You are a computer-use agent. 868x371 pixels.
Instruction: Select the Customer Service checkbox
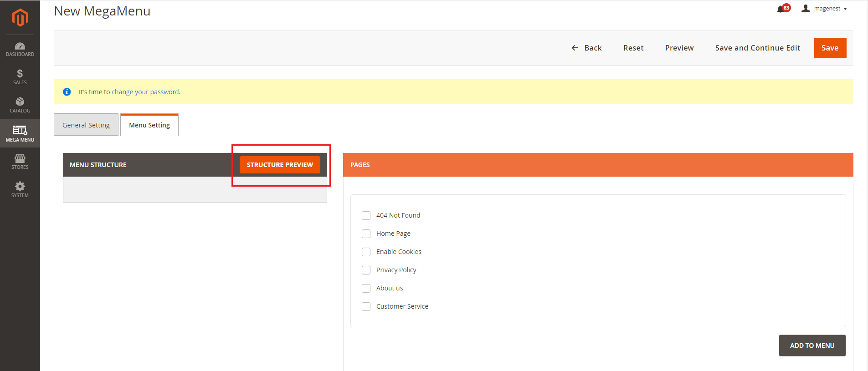coord(366,306)
